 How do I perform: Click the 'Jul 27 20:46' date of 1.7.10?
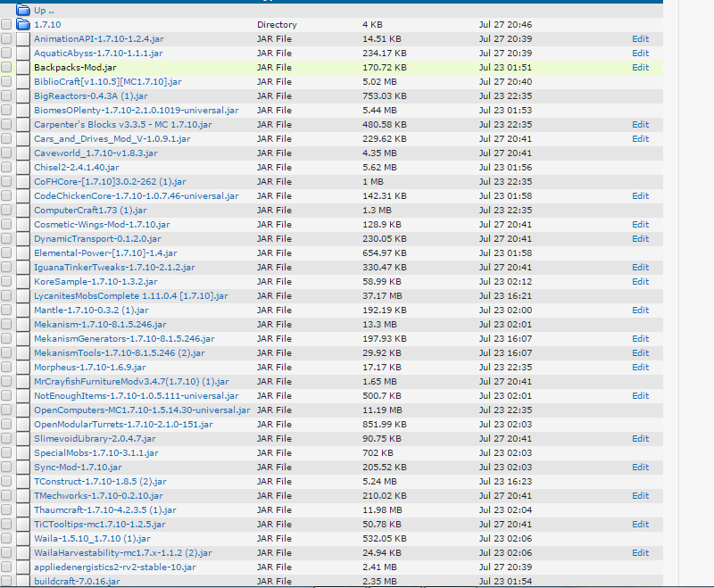pyautogui.click(x=505, y=25)
